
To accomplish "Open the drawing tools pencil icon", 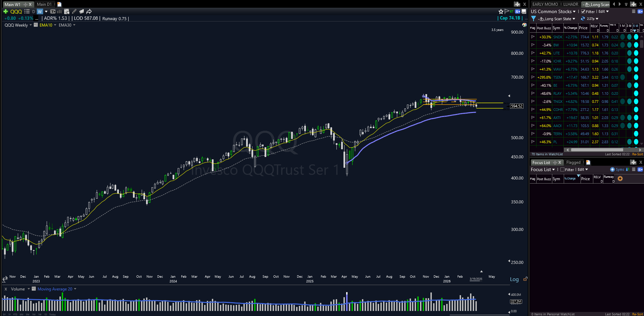I will (74, 11).
